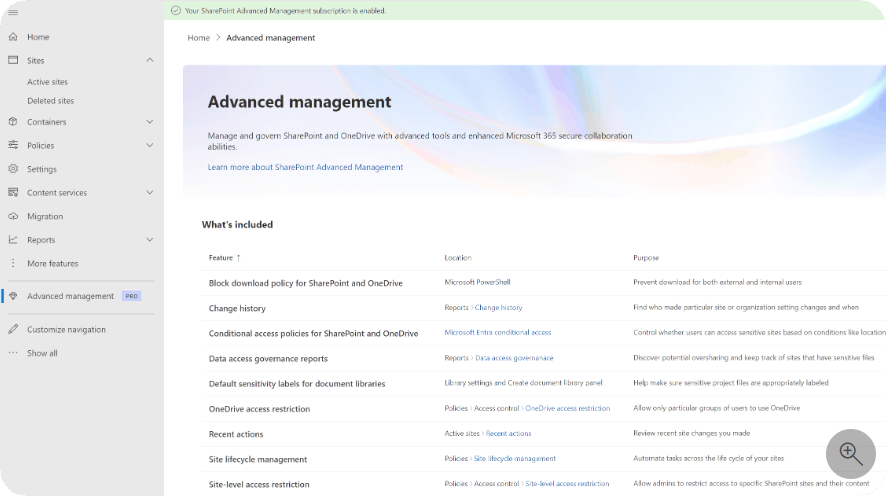
Task: Open the Recent actions location link
Action: click(509, 433)
